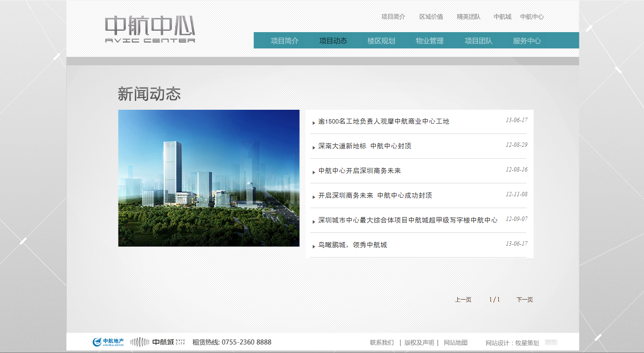Open the 楼区规划 navigation item
Screen dimensions: 644x353
[381, 41]
